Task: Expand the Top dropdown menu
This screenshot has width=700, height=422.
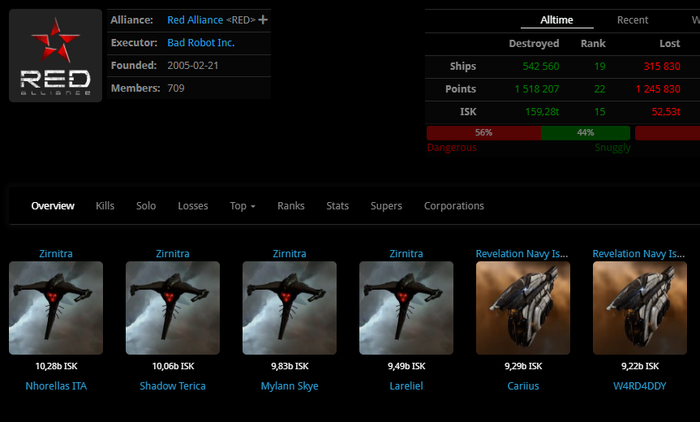Action: click(x=242, y=206)
